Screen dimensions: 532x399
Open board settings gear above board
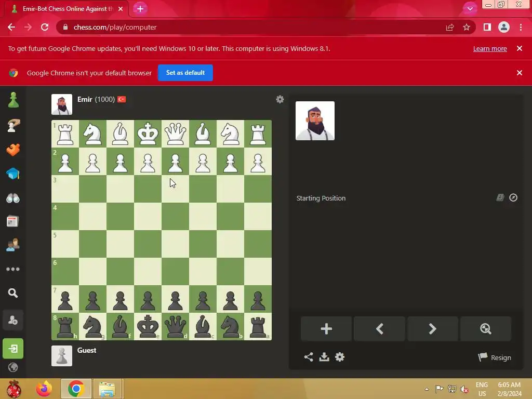280,99
